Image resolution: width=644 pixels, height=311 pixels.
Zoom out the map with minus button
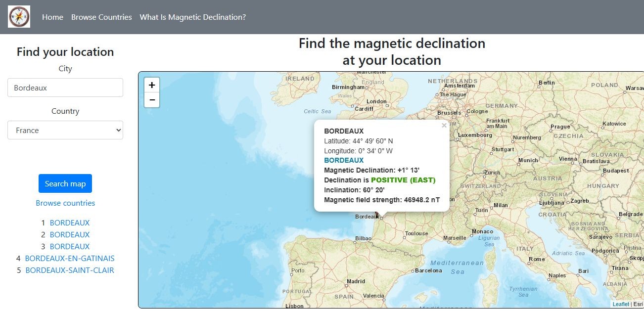(x=152, y=100)
